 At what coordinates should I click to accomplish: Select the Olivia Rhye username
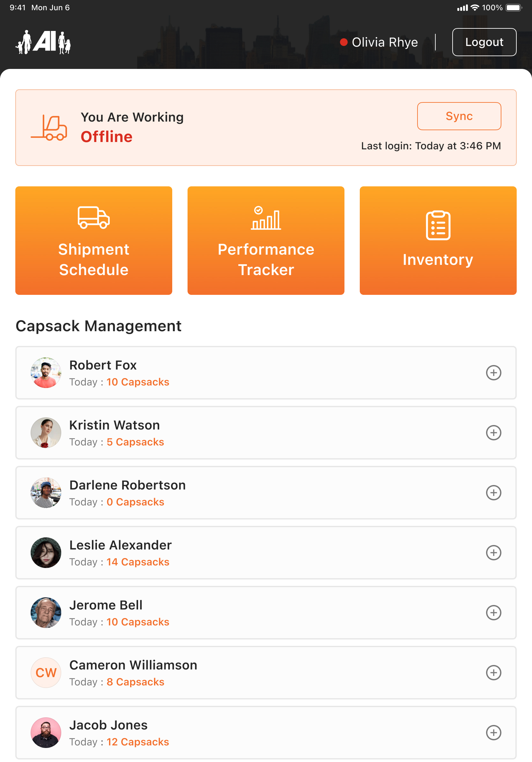pyautogui.click(x=385, y=42)
